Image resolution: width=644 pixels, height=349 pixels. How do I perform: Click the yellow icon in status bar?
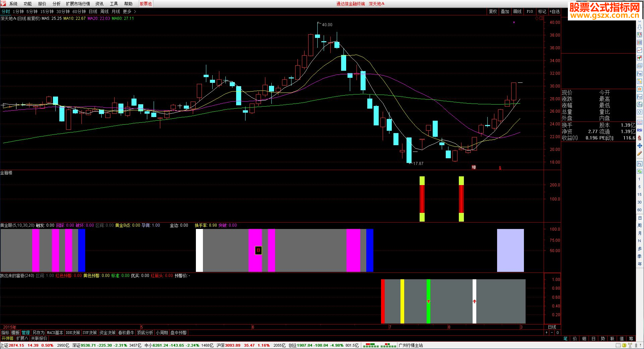coord(624,345)
